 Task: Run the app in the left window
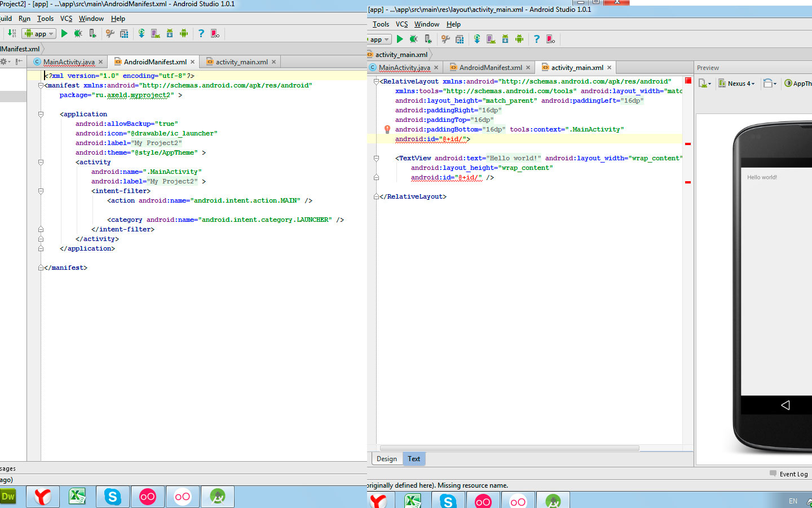64,34
